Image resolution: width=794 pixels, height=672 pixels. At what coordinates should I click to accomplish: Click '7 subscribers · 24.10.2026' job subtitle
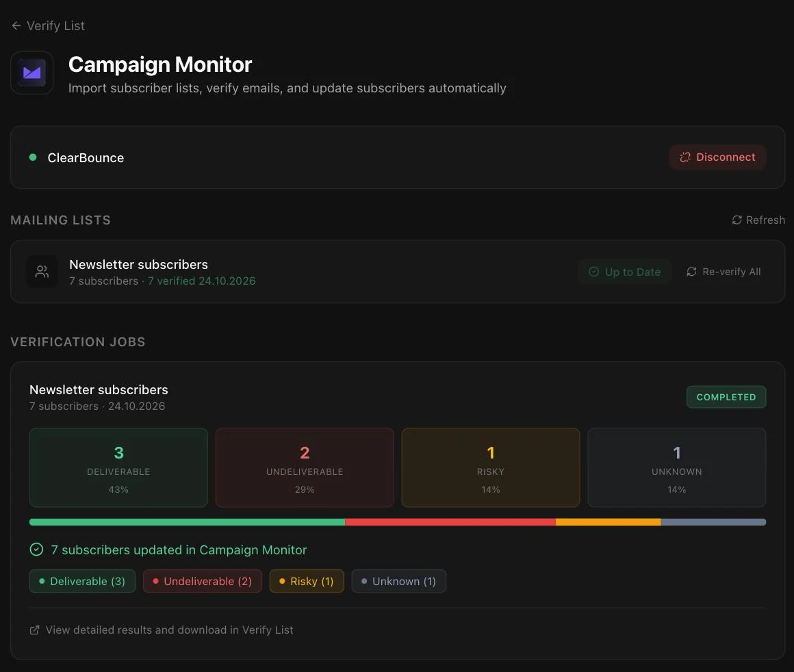click(x=97, y=406)
